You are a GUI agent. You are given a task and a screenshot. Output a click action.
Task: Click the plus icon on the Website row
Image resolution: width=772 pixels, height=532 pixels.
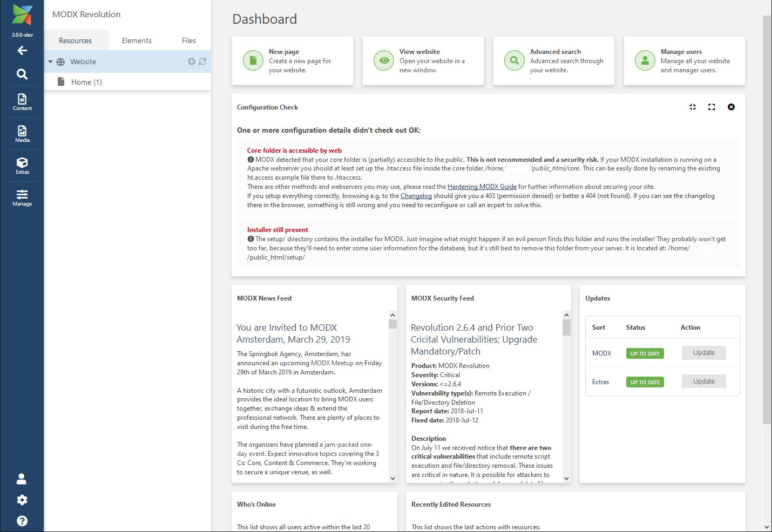click(192, 62)
